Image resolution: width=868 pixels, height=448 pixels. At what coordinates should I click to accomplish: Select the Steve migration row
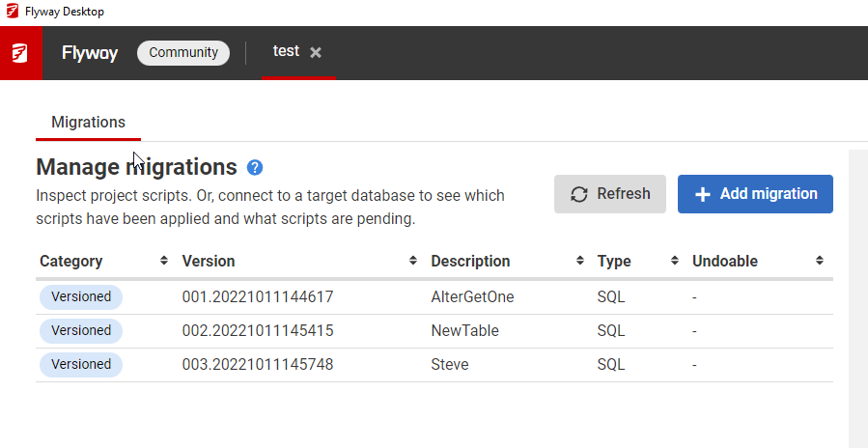coord(449,365)
